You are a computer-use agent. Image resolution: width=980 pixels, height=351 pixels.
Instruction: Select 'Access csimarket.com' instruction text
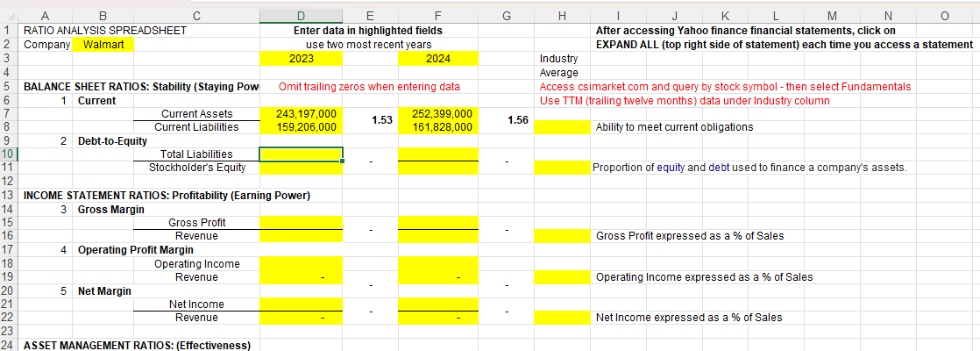point(725,86)
